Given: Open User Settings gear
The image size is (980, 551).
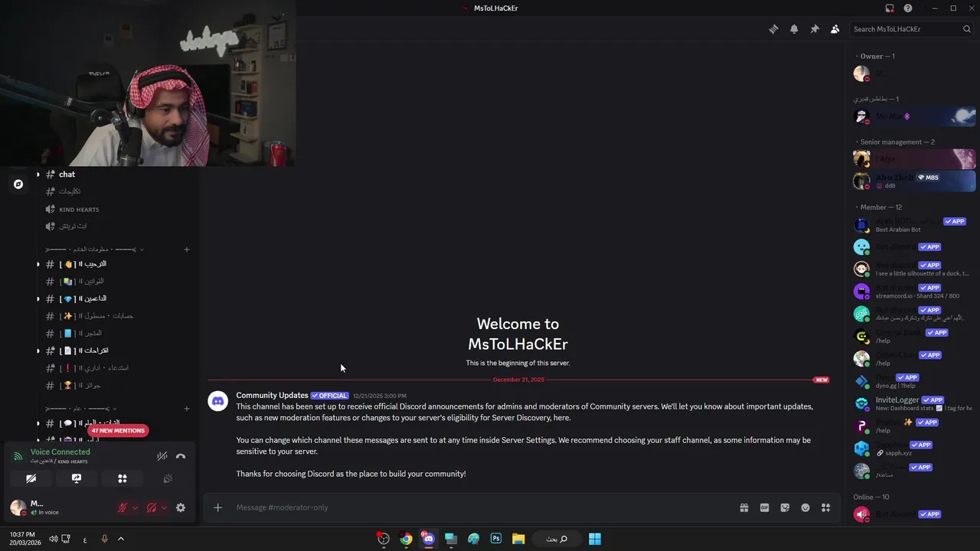Looking at the screenshot, I should point(181,507).
